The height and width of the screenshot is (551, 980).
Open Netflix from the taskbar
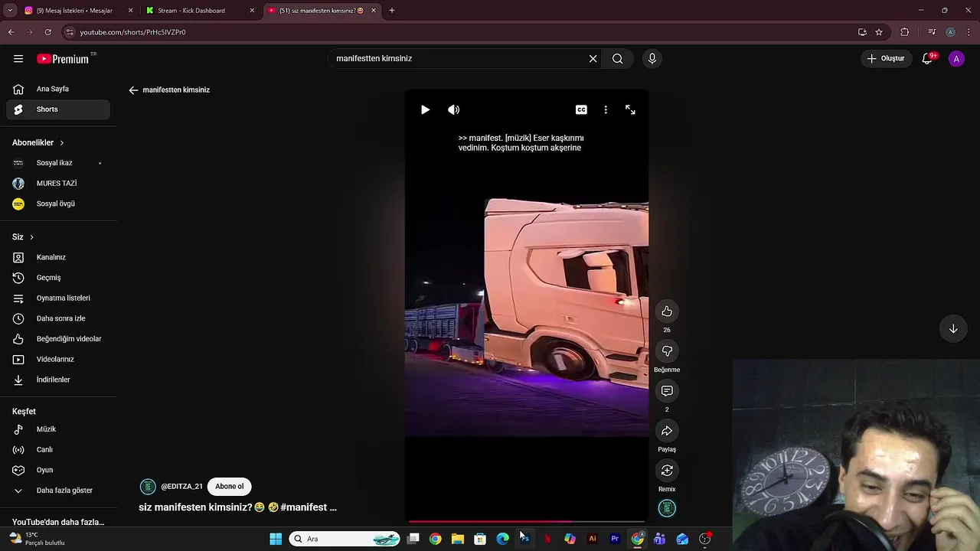(x=547, y=539)
